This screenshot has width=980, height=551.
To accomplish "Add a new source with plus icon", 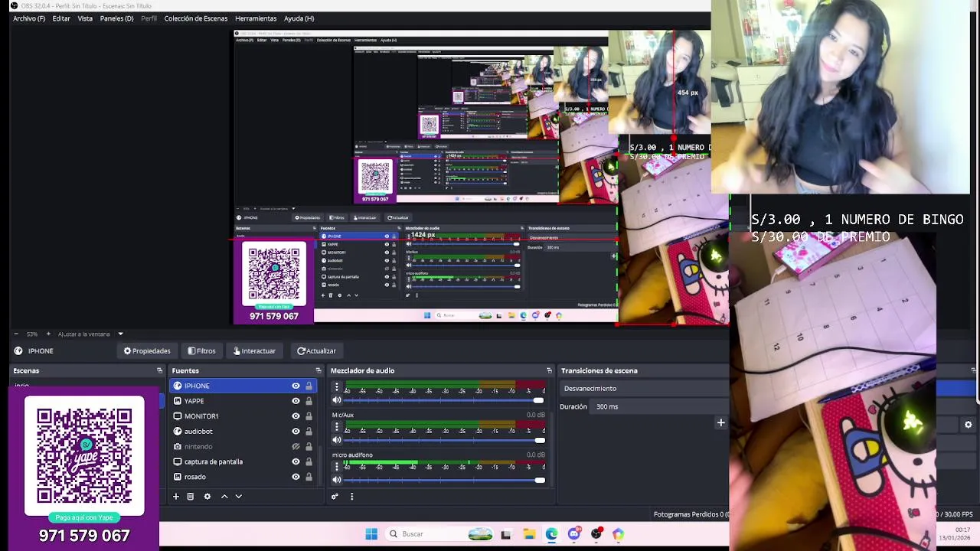I will [175, 497].
